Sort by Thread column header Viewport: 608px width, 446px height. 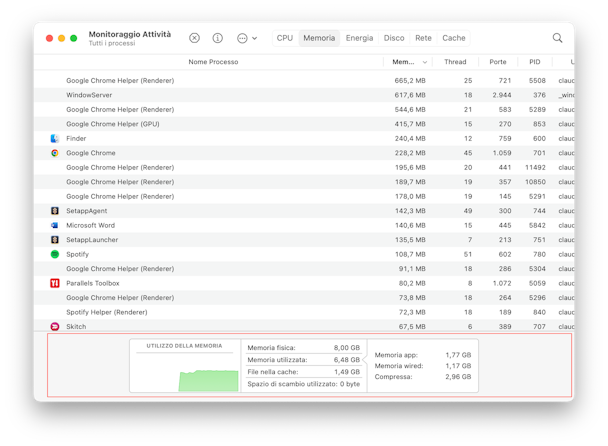[x=455, y=62]
